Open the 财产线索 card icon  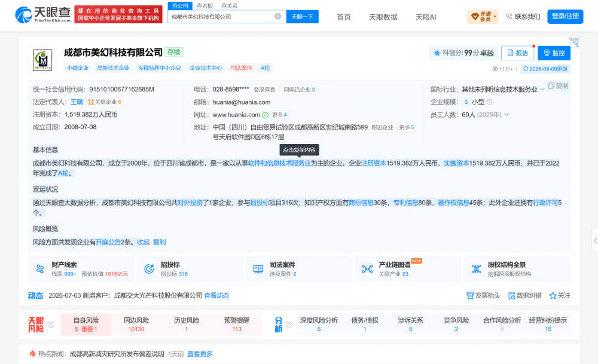click(40, 269)
